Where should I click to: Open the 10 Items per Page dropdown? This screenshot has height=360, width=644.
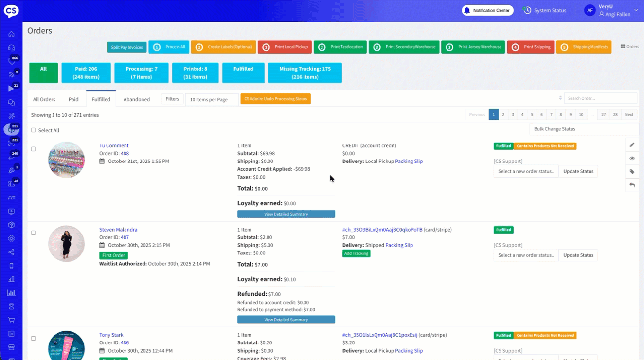212,99
